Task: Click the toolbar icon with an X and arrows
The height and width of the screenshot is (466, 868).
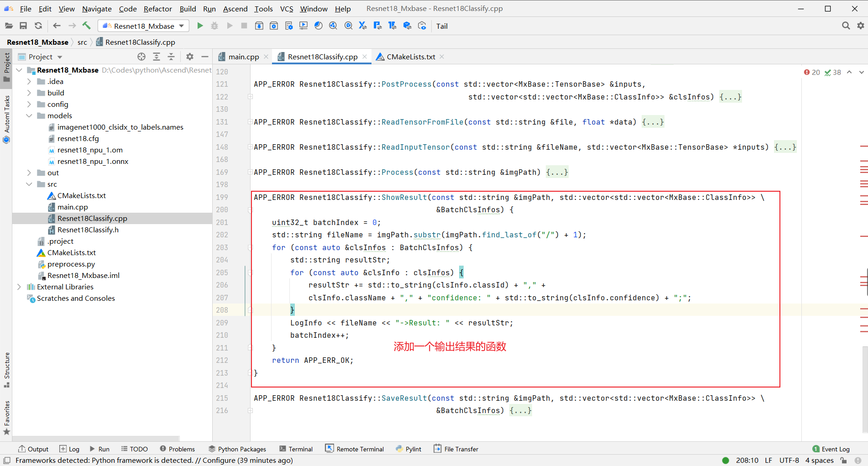Action: pyautogui.click(x=363, y=26)
